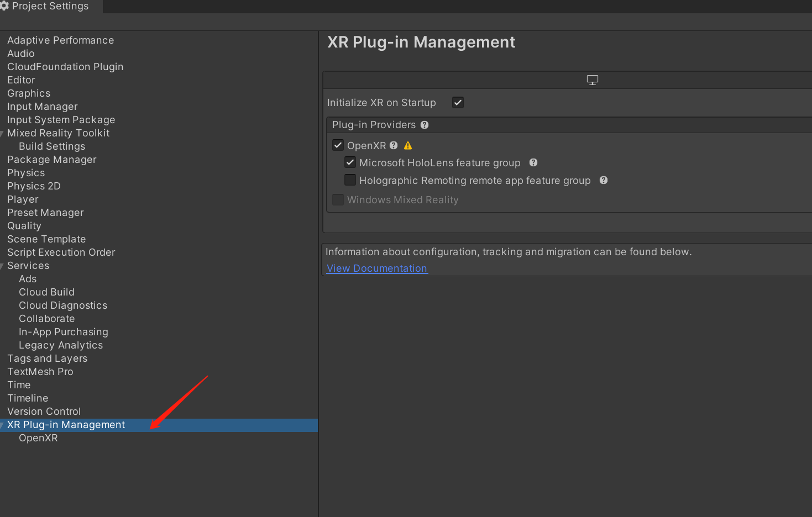Click help icon beside OpenXR provider
Viewport: 812px width, 517px height.
(394, 145)
